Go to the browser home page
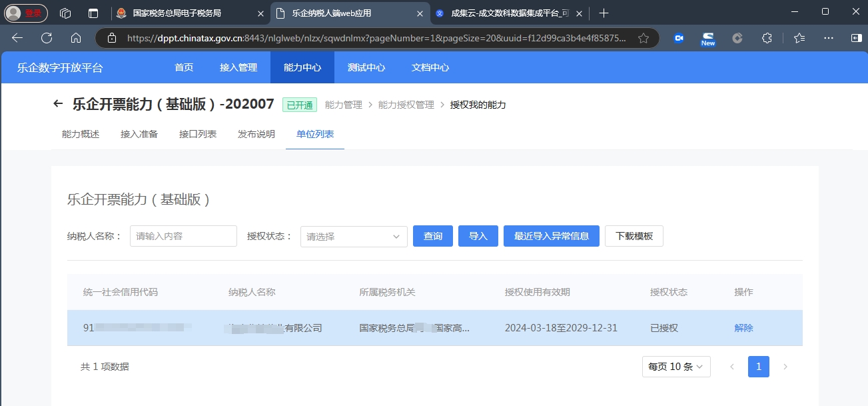This screenshot has width=868, height=406. [76, 38]
